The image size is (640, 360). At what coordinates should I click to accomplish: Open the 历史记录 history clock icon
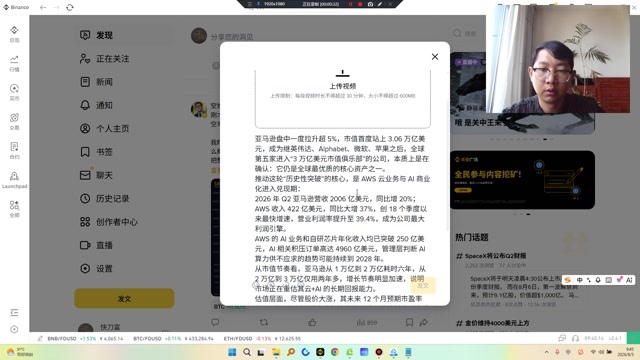[85, 198]
